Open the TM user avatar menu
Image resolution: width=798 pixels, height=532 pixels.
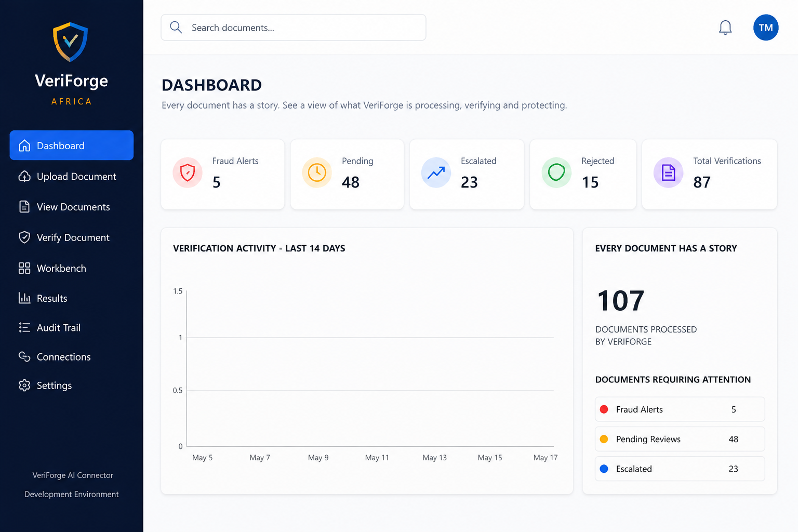766,28
